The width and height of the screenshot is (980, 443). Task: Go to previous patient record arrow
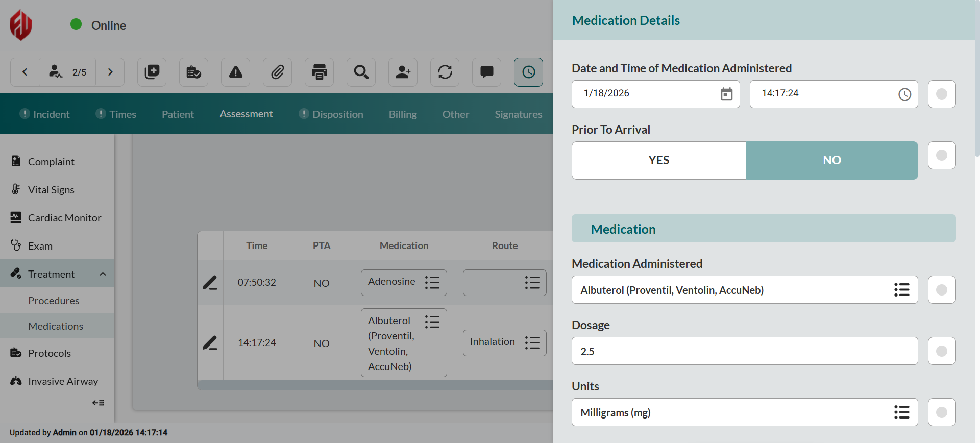24,72
